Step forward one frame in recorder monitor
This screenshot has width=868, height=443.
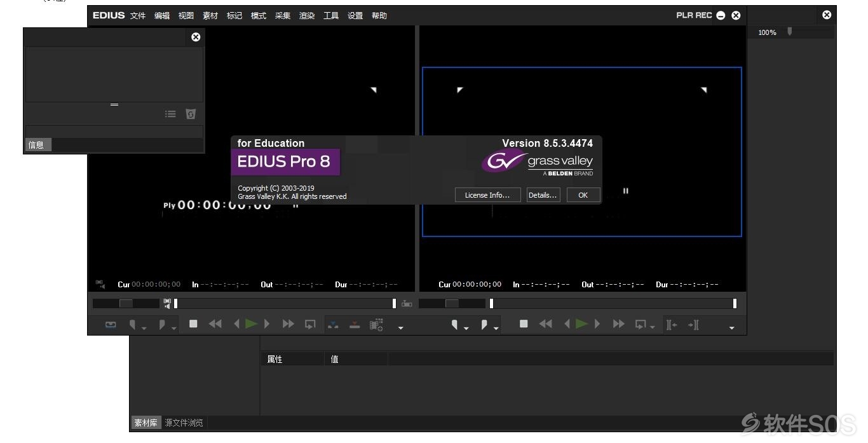tap(597, 324)
